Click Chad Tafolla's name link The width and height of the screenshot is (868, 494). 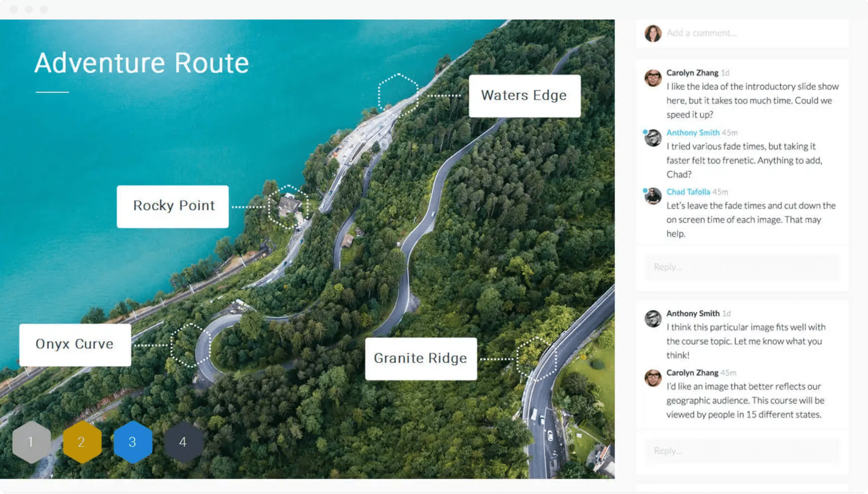coord(688,192)
